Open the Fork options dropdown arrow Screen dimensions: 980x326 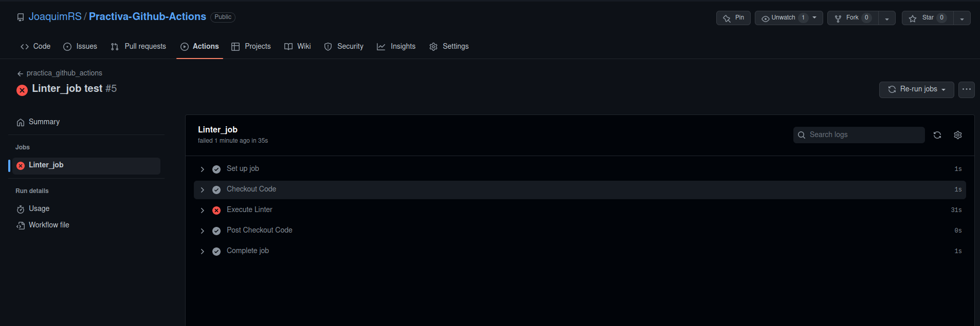click(x=887, y=18)
